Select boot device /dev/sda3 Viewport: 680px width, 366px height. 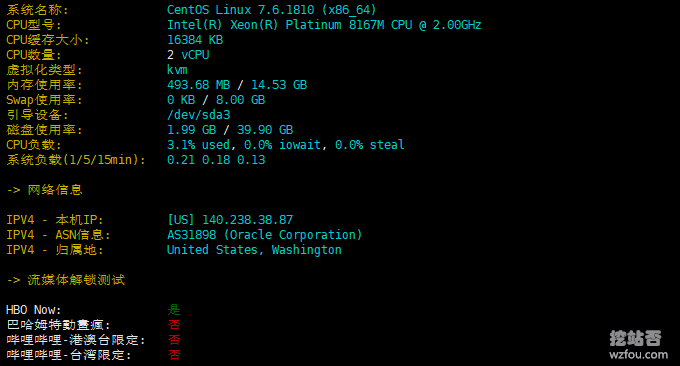click(x=199, y=115)
